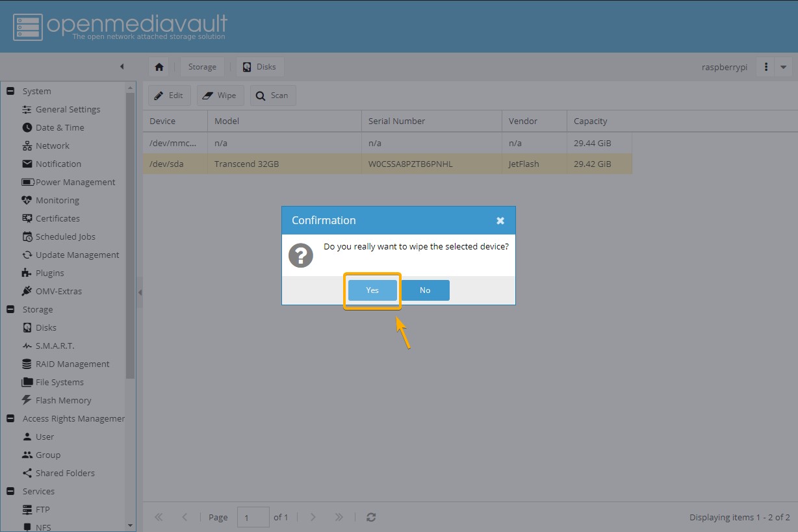Select the /dev/sda row

[x=387, y=164]
